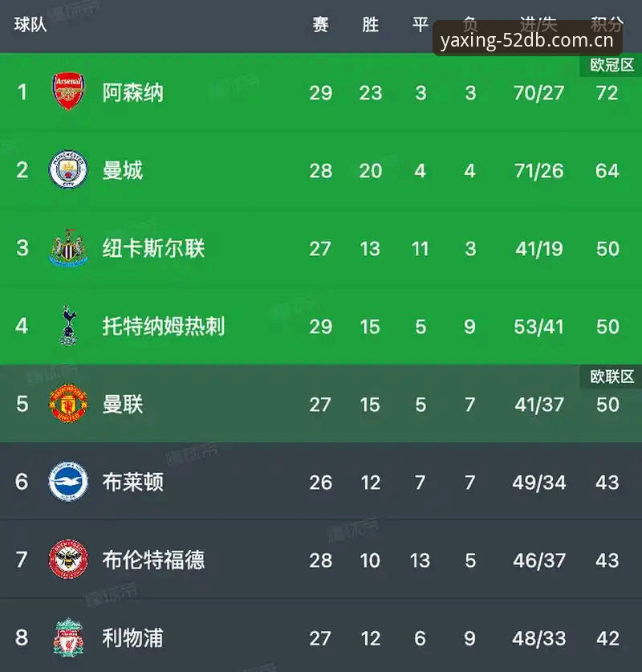The height and width of the screenshot is (672, 642).
Task: Open team page for 阿森纳
Action: 132,92
